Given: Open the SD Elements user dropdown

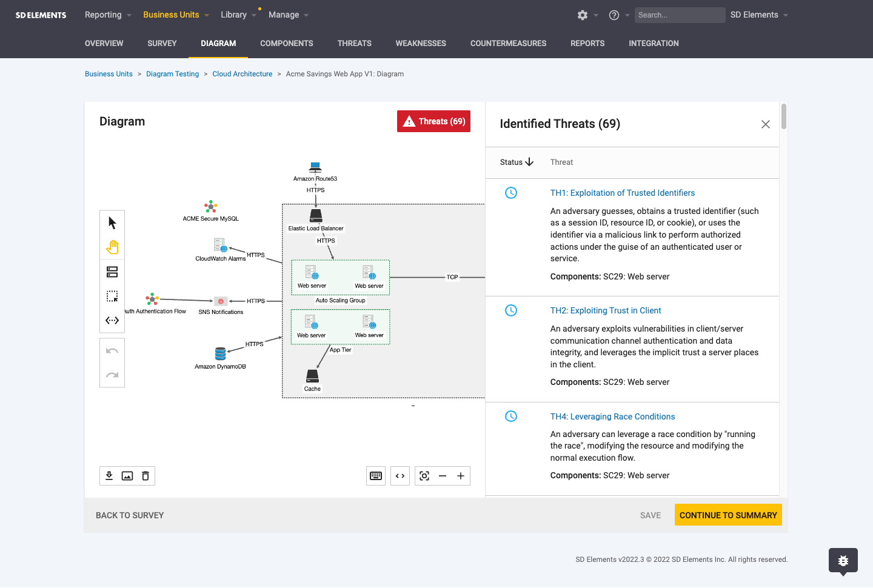Looking at the screenshot, I should [759, 15].
